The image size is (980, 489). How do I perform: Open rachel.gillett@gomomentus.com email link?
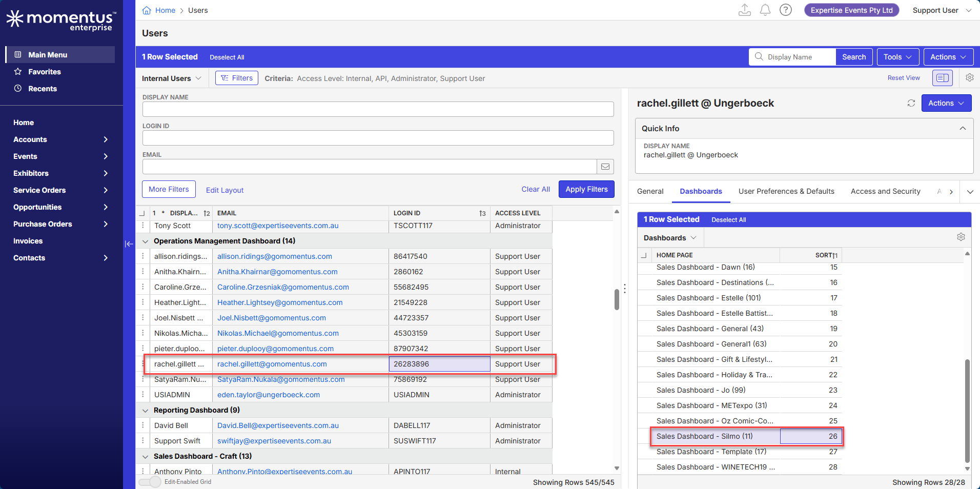pyautogui.click(x=272, y=364)
